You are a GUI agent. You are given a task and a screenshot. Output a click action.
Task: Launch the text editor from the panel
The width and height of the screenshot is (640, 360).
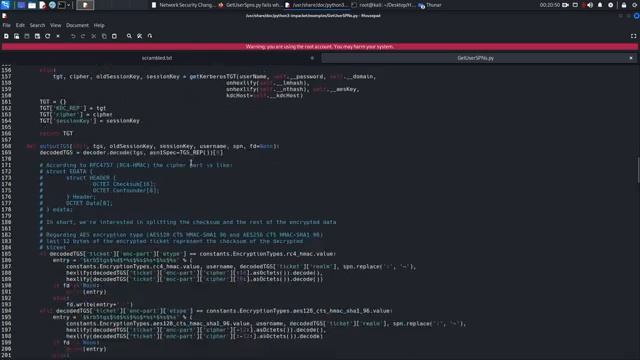pyautogui.click(x=42, y=5)
